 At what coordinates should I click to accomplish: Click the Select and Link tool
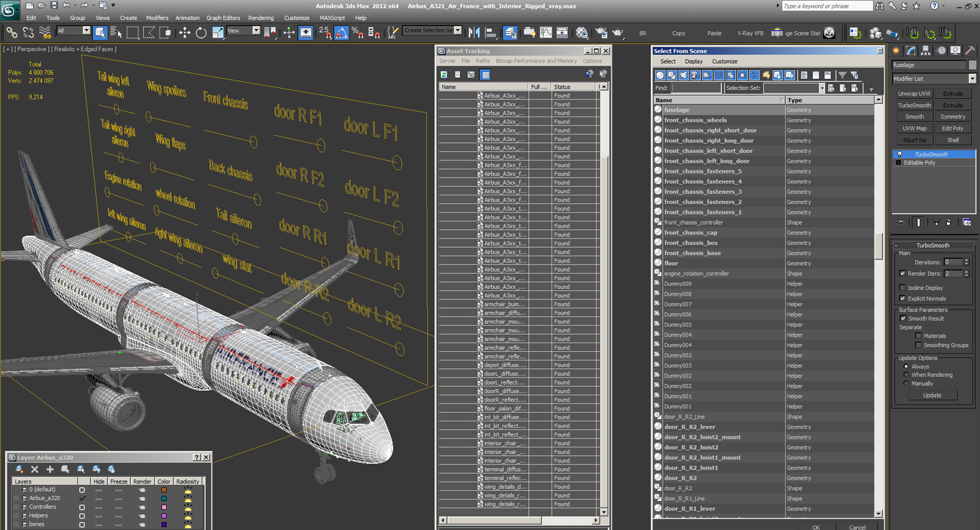(x=11, y=32)
